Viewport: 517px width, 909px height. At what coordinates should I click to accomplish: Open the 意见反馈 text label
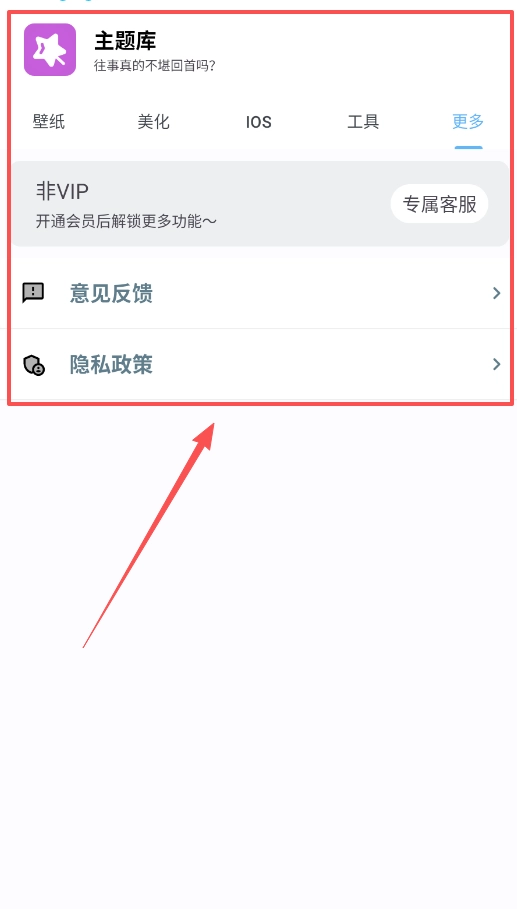[111, 293]
